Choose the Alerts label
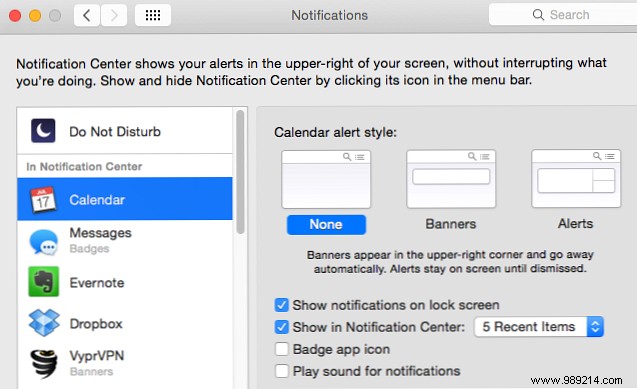637x389 pixels. click(575, 223)
